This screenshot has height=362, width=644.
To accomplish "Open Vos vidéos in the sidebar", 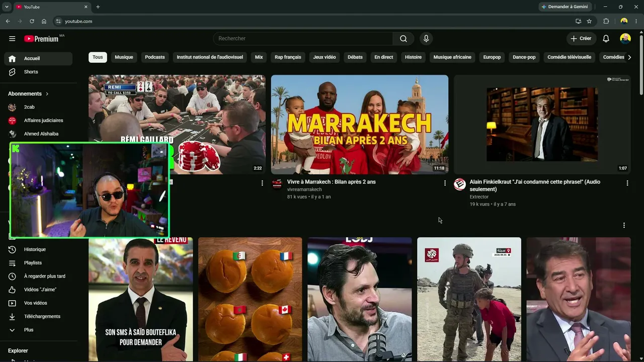I will (38, 303).
